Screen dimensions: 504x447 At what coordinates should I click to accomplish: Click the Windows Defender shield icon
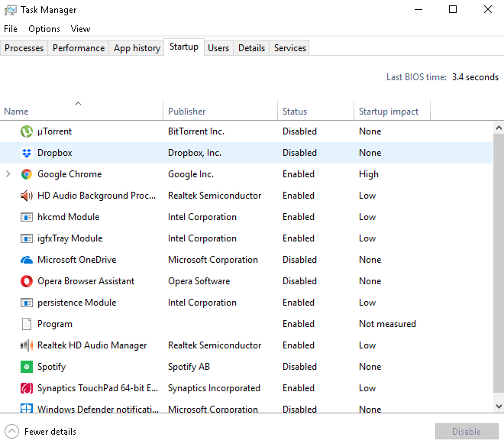27,408
